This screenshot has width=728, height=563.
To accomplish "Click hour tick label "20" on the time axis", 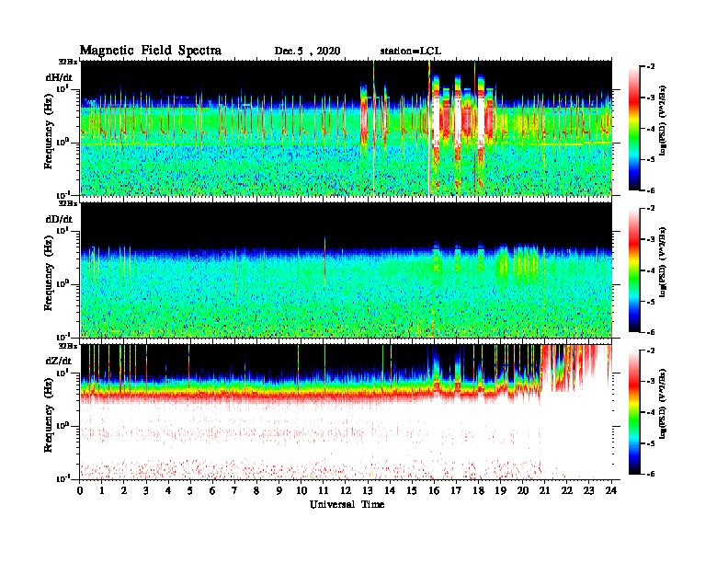I will point(523,490).
